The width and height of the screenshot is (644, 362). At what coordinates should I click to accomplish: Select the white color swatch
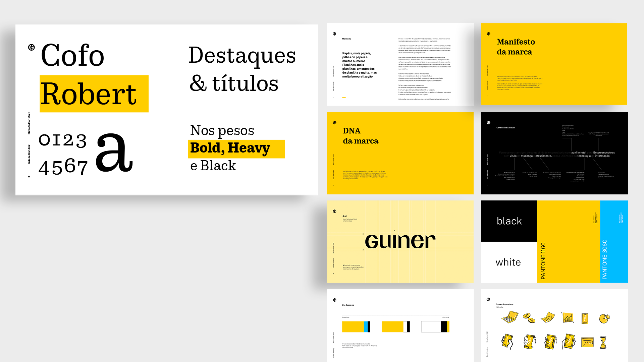pyautogui.click(x=509, y=262)
